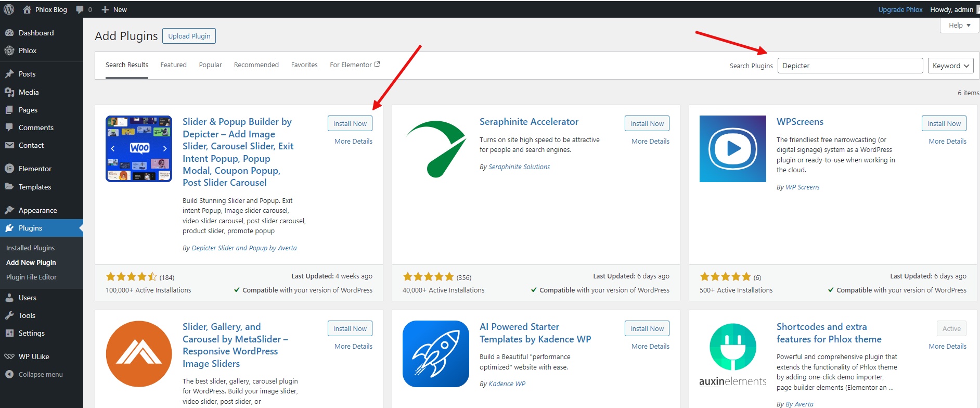
Task: Open More Details for Seraphinite Accelerator
Action: 650,142
